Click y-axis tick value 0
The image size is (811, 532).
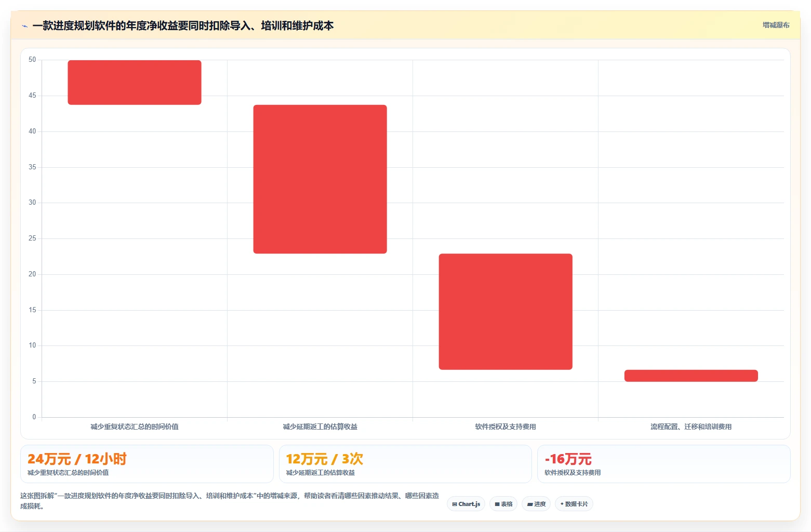click(x=34, y=417)
